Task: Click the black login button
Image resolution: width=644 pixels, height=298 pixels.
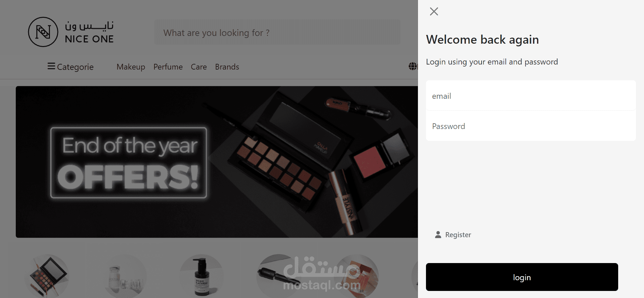Action: [522, 277]
